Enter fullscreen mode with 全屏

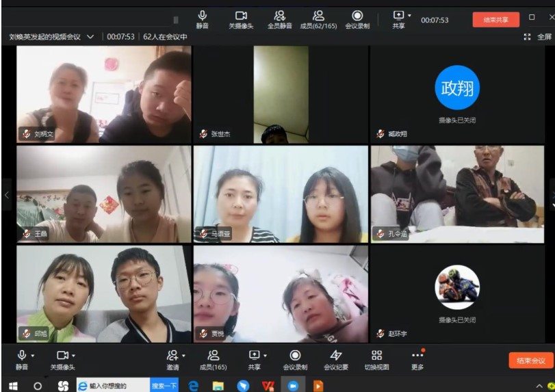[537, 37]
